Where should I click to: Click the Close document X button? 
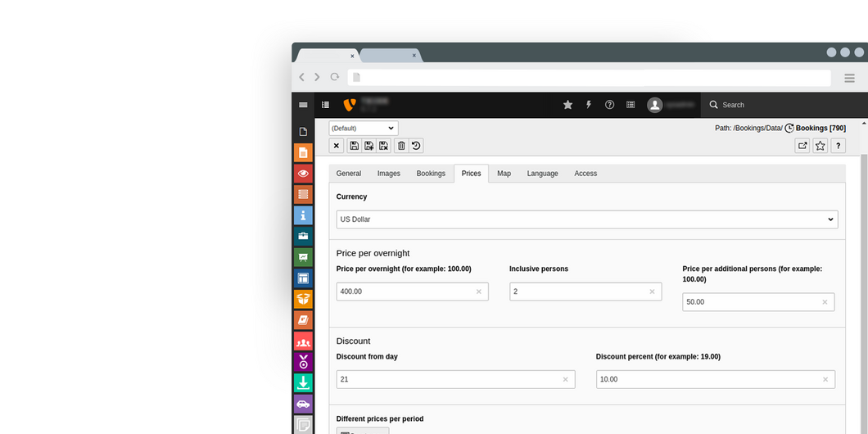(337, 146)
